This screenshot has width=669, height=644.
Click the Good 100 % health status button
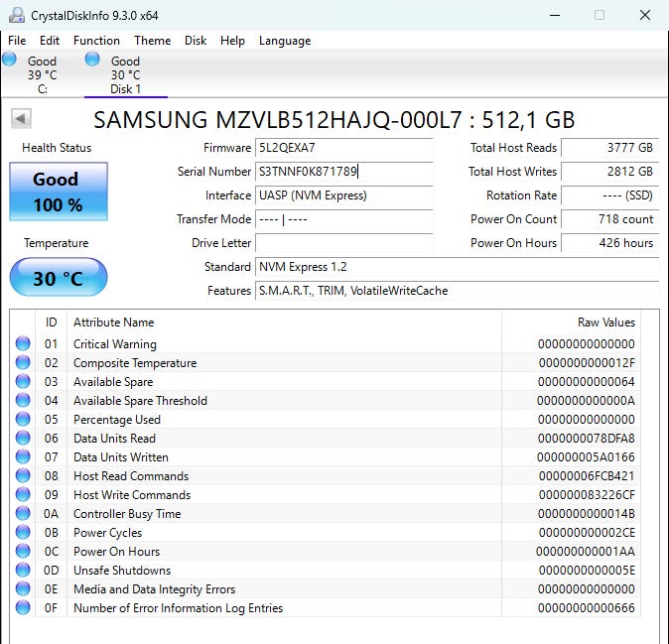59,193
